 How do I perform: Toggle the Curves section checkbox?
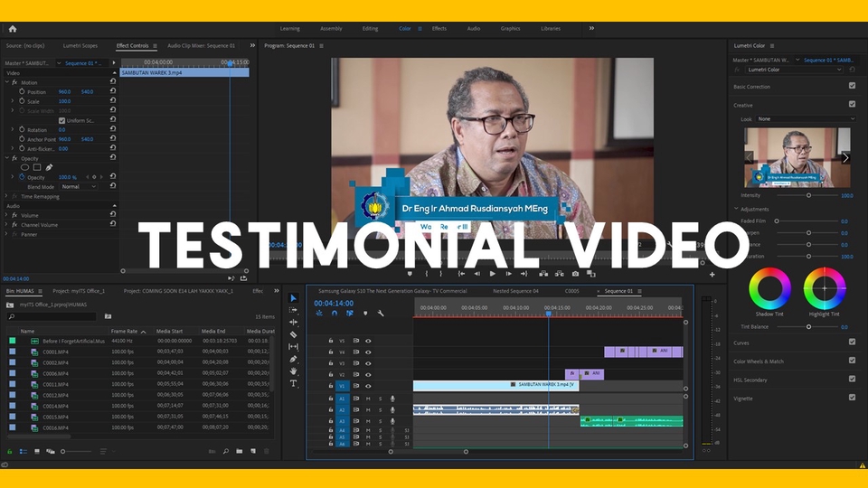(x=852, y=342)
